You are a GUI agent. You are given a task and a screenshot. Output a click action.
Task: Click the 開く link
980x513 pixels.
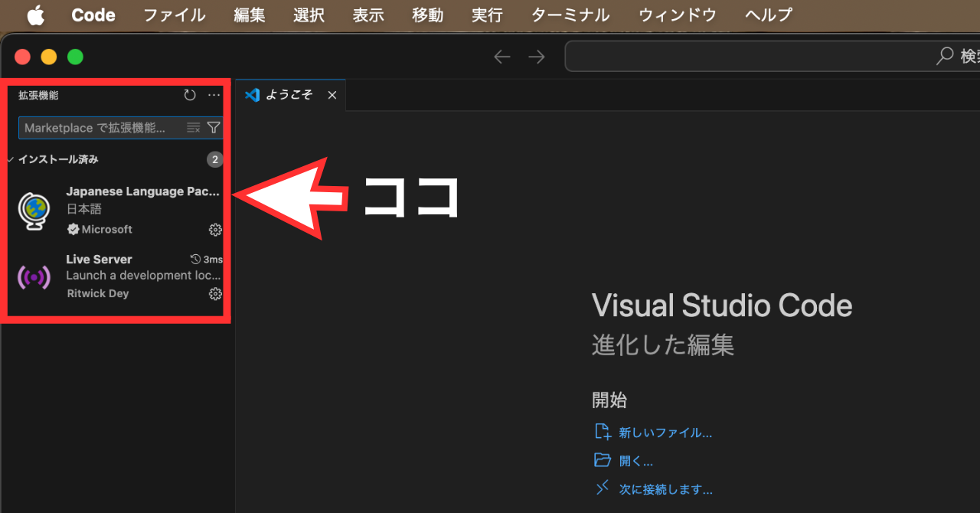[636, 460]
